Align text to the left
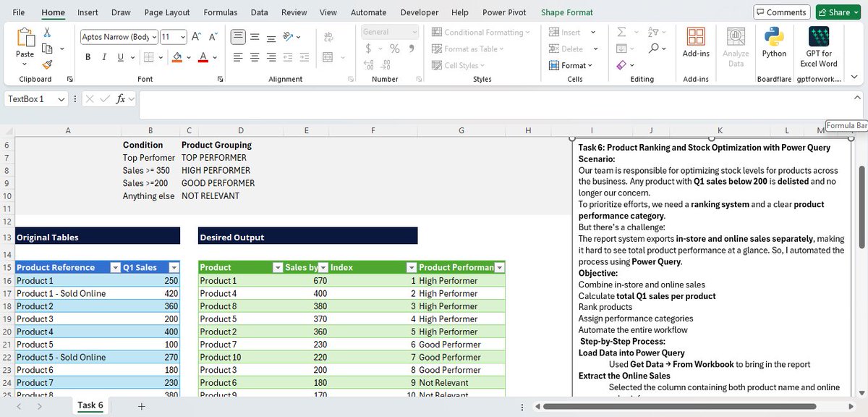The image size is (868, 417). pos(238,57)
